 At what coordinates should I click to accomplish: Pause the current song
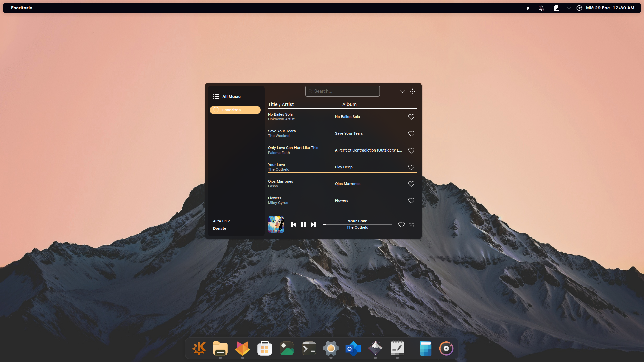(304, 225)
